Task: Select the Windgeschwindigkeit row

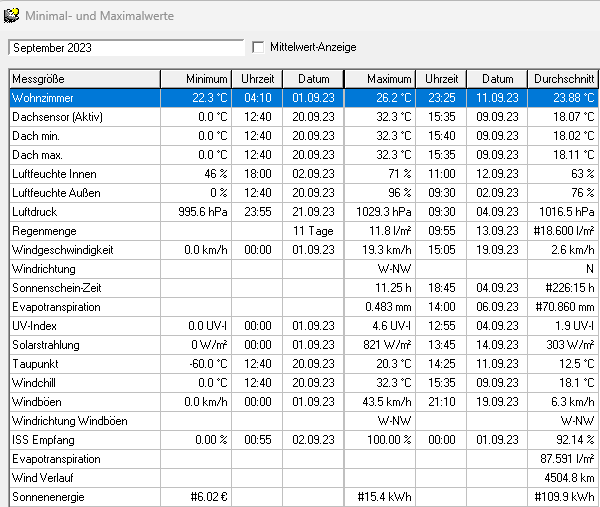Action: click(84, 250)
